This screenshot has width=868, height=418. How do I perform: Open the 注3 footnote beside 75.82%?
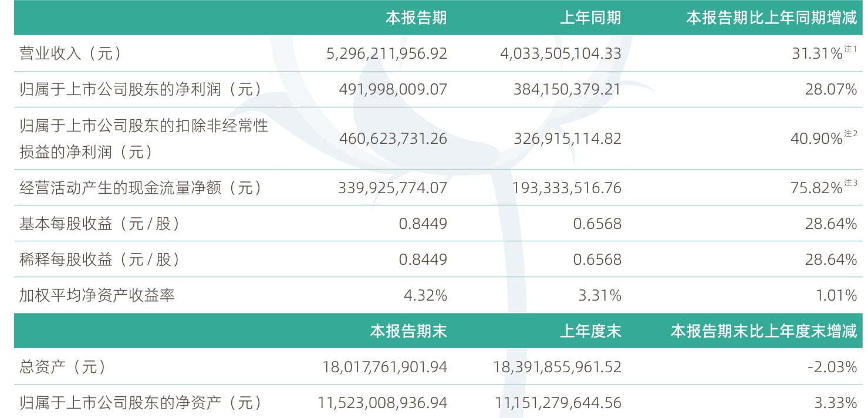point(851,184)
